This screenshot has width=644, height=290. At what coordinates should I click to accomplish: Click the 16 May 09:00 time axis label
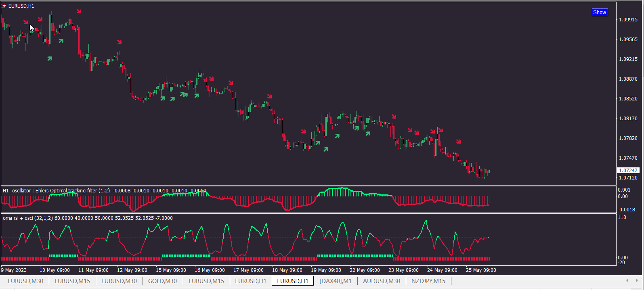click(x=210, y=270)
